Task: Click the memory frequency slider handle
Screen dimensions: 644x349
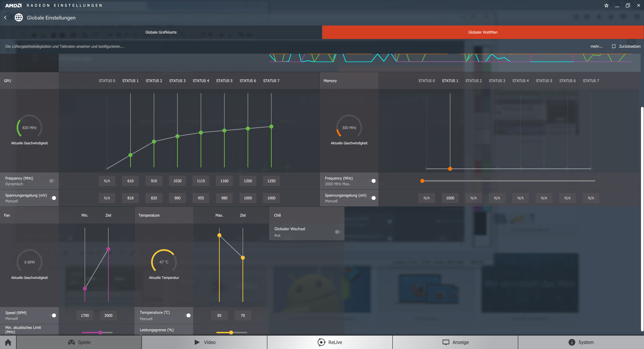Action: (x=422, y=181)
